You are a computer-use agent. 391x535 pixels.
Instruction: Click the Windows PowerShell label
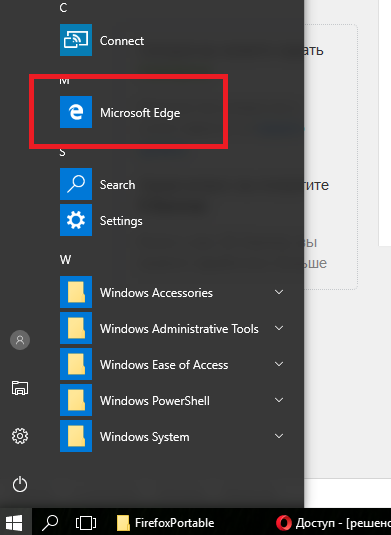(x=155, y=401)
